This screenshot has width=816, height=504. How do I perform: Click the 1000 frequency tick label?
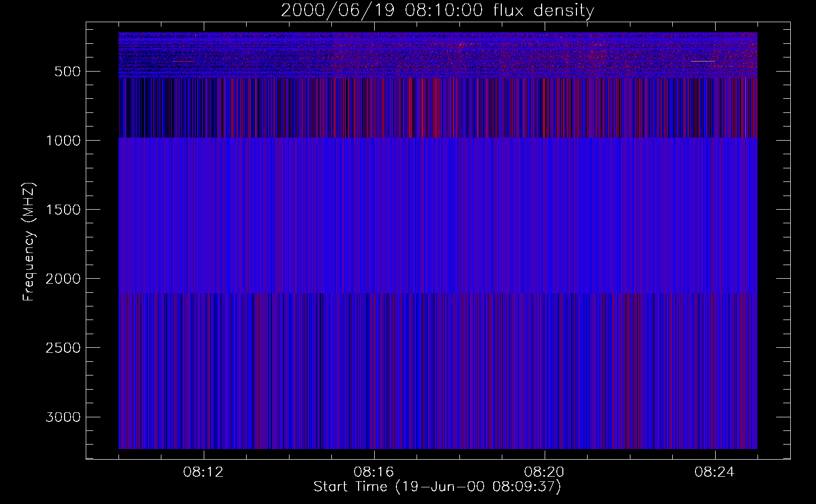point(63,141)
